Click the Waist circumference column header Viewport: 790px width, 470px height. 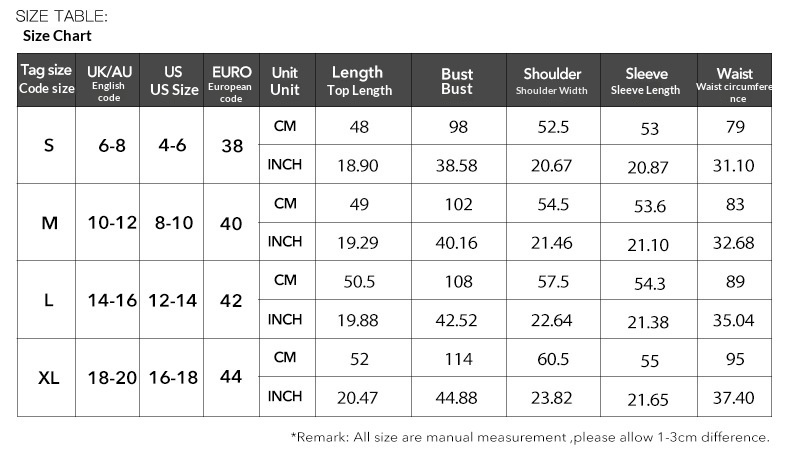click(735, 81)
